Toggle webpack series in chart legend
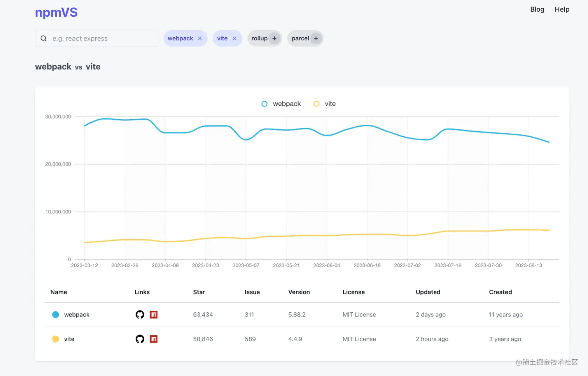The image size is (588, 376). [281, 104]
